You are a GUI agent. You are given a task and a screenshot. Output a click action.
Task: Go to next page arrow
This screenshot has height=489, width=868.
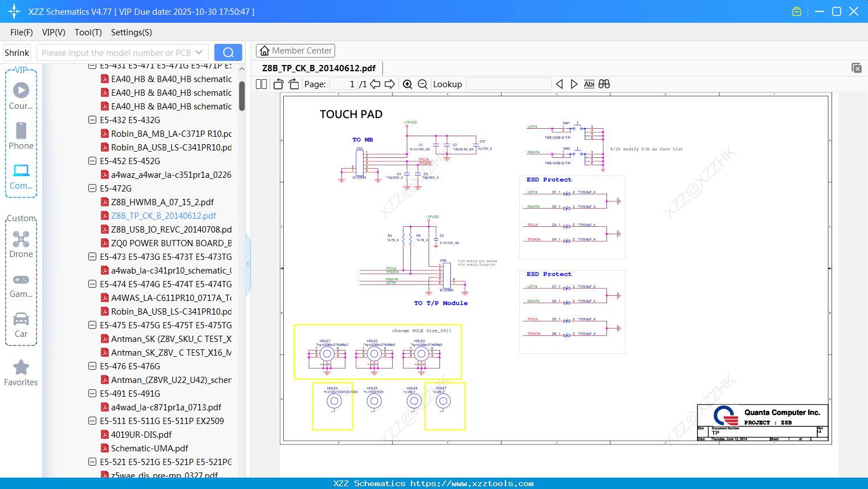coord(390,84)
